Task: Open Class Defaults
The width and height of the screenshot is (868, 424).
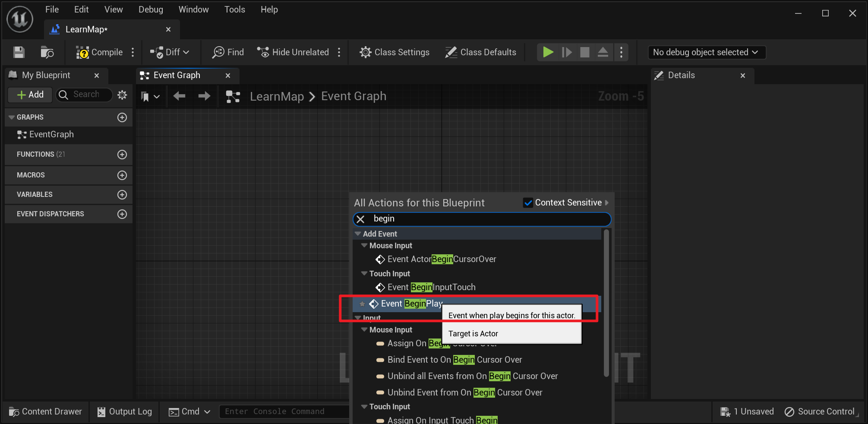Action: (x=481, y=52)
